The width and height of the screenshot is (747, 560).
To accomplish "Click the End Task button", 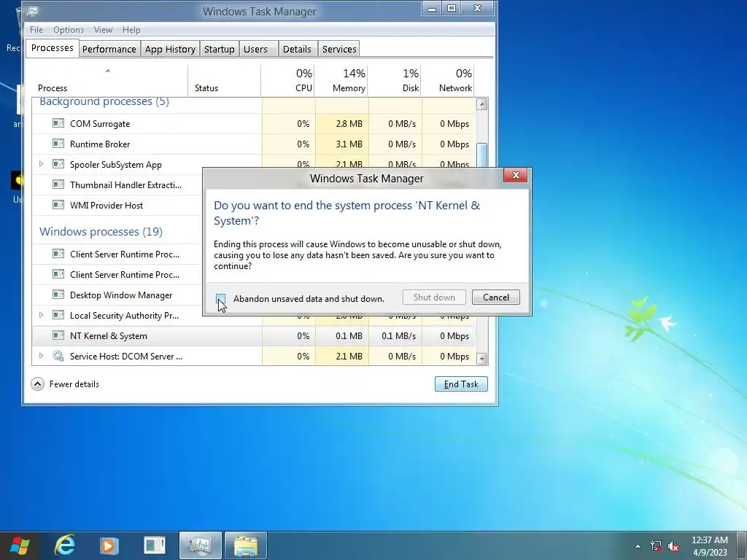I will click(x=461, y=384).
